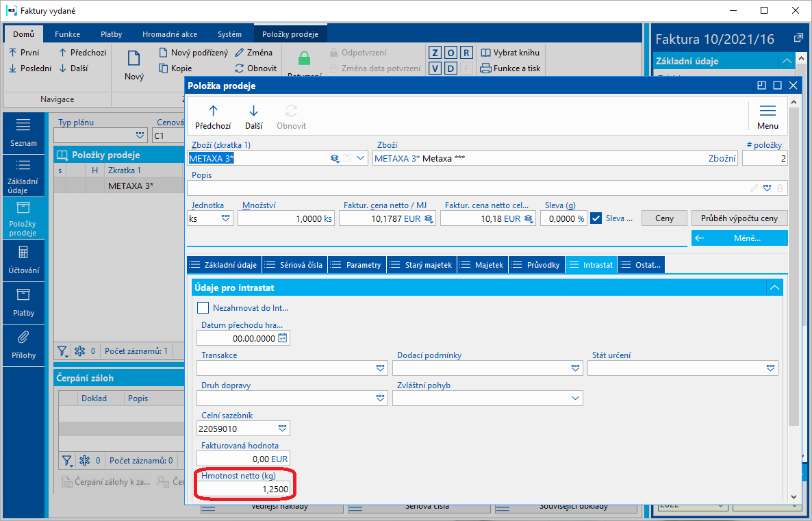Open the Druh dopravy dropdown
Screen dimensions: 812x521
[381, 398]
